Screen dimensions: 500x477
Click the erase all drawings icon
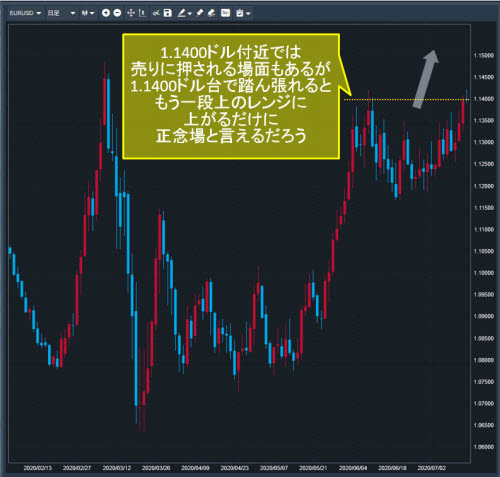click(x=211, y=13)
